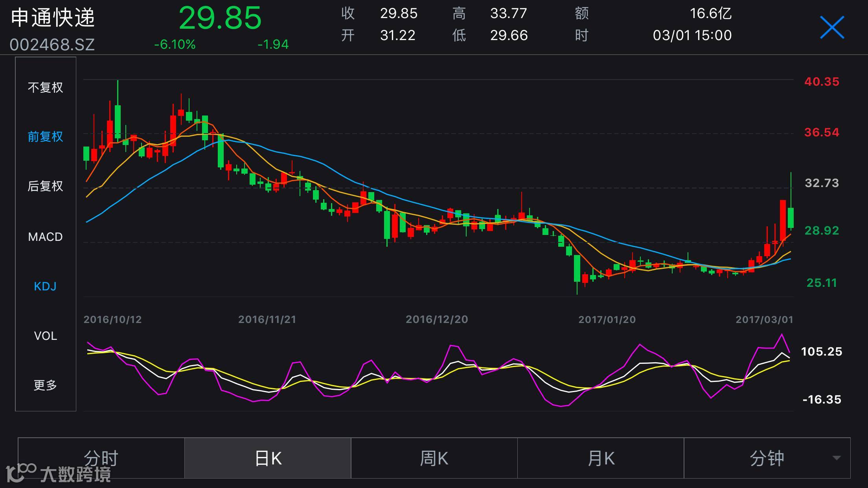
Task: Switch to 分时 tab
Action: tap(101, 458)
